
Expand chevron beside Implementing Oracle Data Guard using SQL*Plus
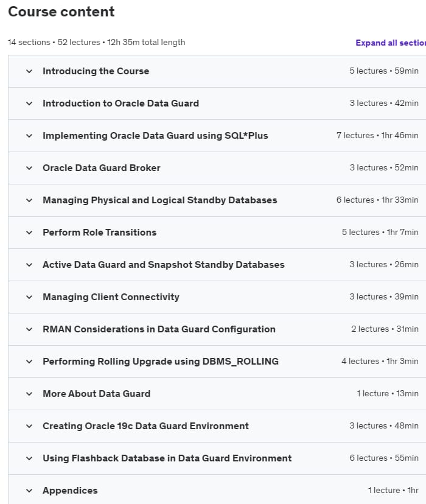tap(29, 136)
